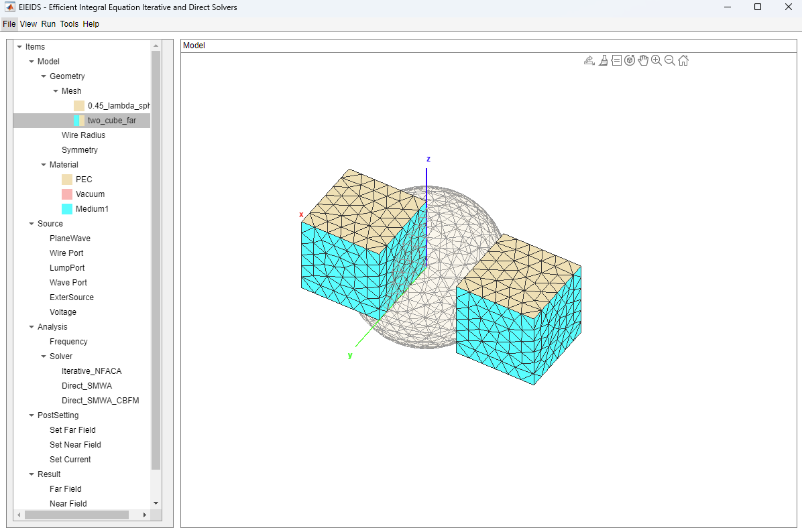Enable the data tips tool
This screenshot has width=802, height=532.
616,60
